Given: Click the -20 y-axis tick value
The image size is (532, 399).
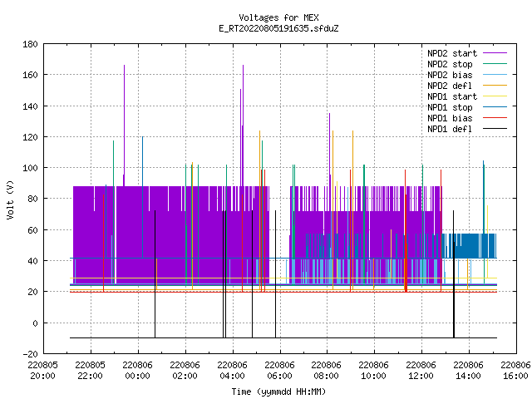Looking at the screenshot, I should point(30,354).
